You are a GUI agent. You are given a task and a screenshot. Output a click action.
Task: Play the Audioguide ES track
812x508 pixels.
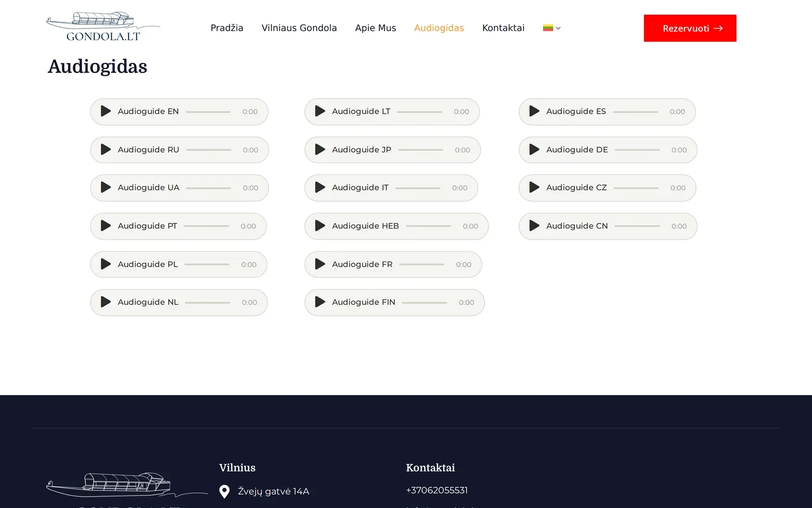[x=534, y=111]
